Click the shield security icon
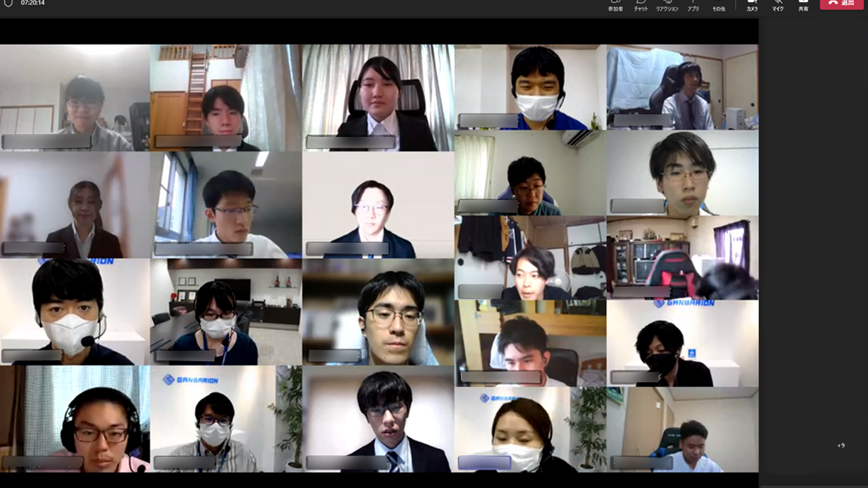The height and width of the screenshot is (488, 868). 8,3
